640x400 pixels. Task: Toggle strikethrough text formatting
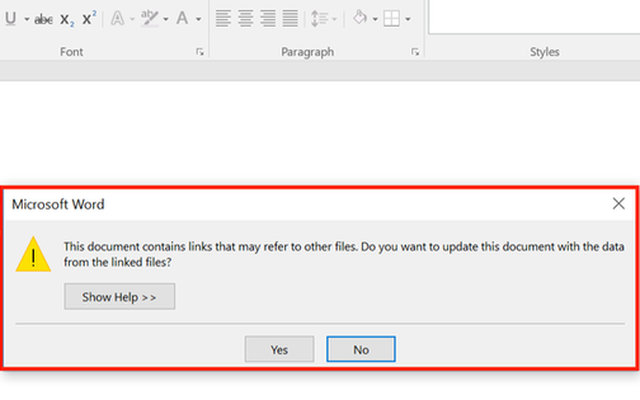click(43, 19)
